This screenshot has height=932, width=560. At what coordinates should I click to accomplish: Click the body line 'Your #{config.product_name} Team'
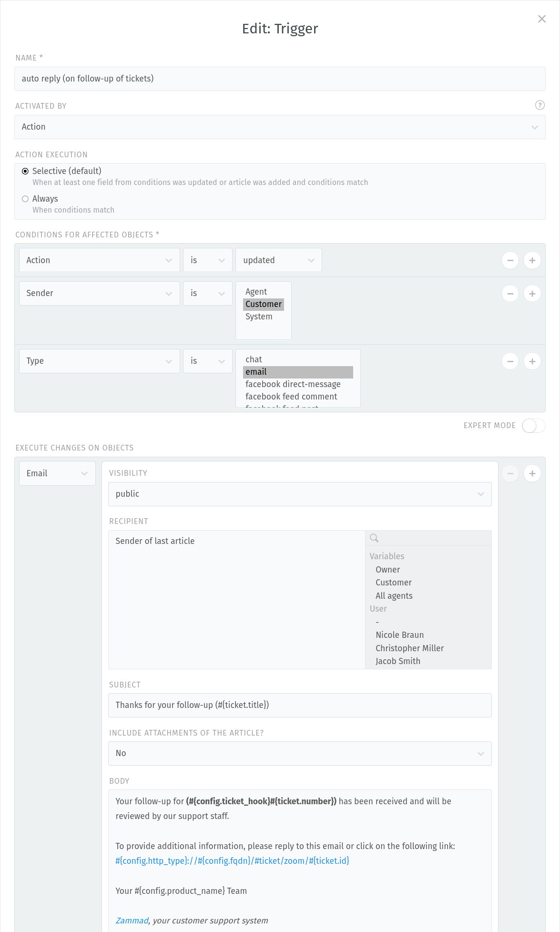(181, 891)
